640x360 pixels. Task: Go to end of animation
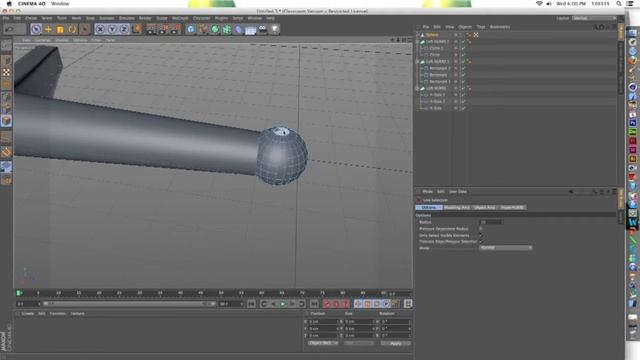[314, 304]
